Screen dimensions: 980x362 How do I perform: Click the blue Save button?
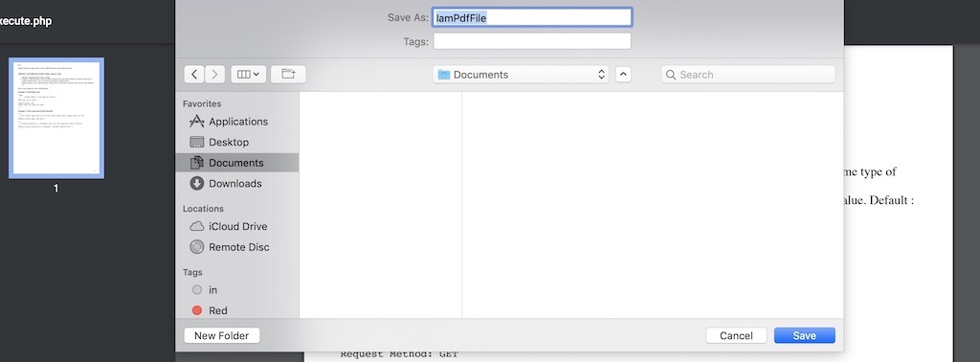pos(804,336)
